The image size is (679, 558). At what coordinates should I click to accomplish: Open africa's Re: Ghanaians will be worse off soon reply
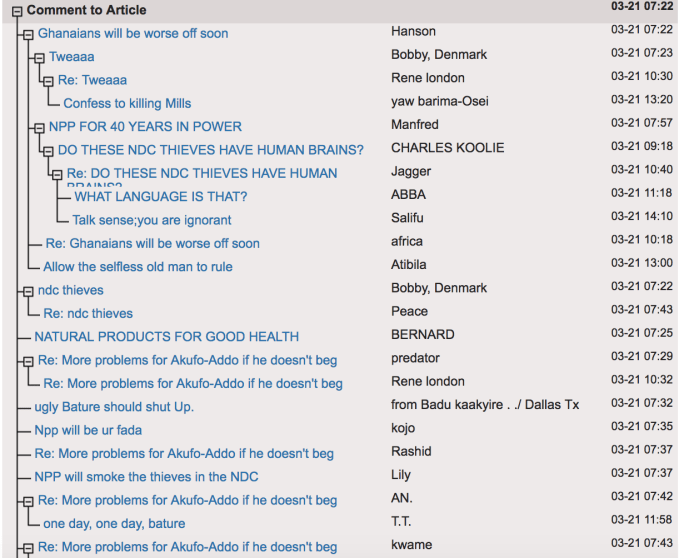pos(152,243)
